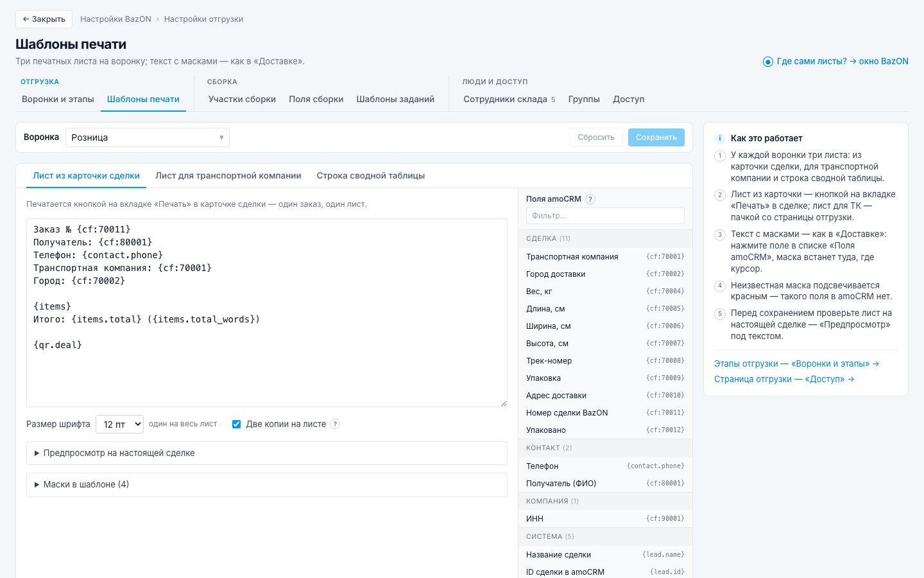Image resolution: width=924 pixels, height=578 pixels.
Task: Open the Шаблоны заданий tab
Action: [395, 99]
